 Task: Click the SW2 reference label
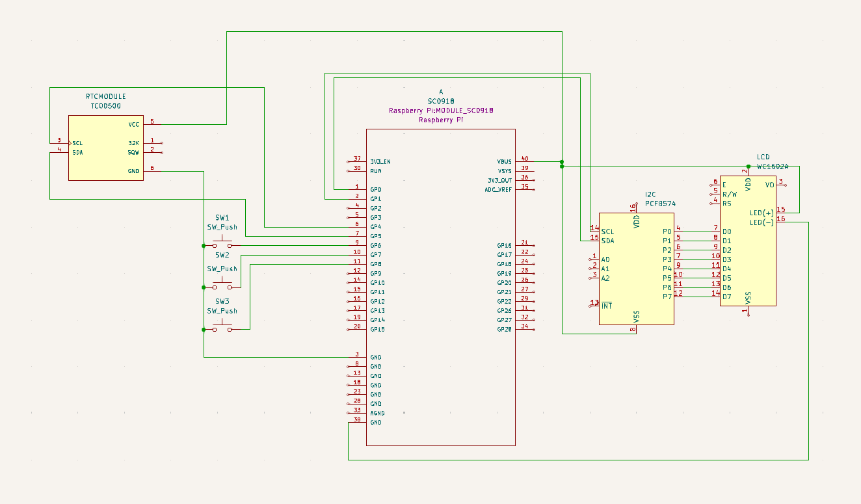[x=222, y=255]
